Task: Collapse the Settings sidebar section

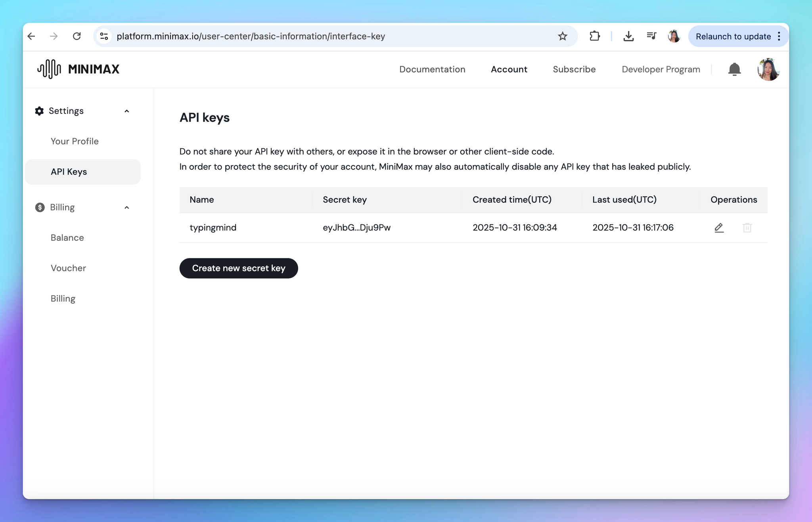Action: coord(126,111)
